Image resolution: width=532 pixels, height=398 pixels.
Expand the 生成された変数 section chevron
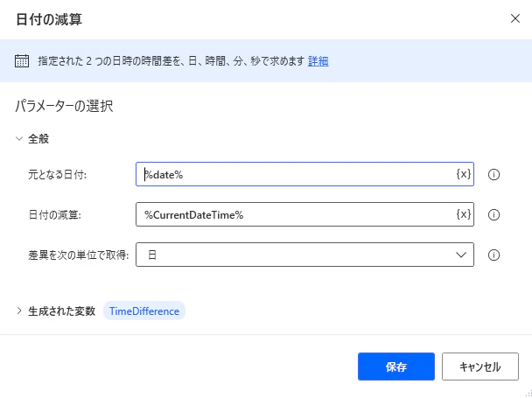coord(19,311)
